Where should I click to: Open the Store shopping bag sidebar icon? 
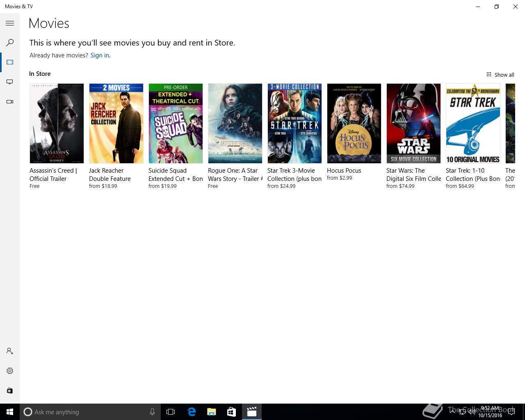pos(10,390)
